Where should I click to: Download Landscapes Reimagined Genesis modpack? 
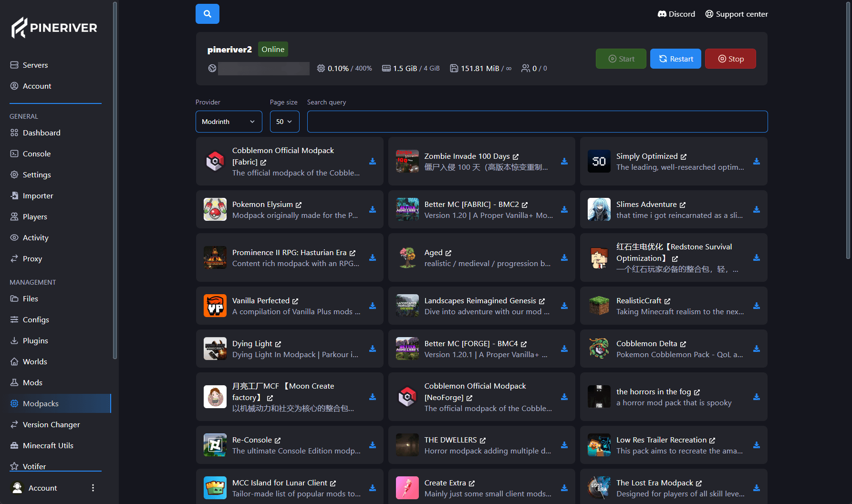tap(564, 306)
